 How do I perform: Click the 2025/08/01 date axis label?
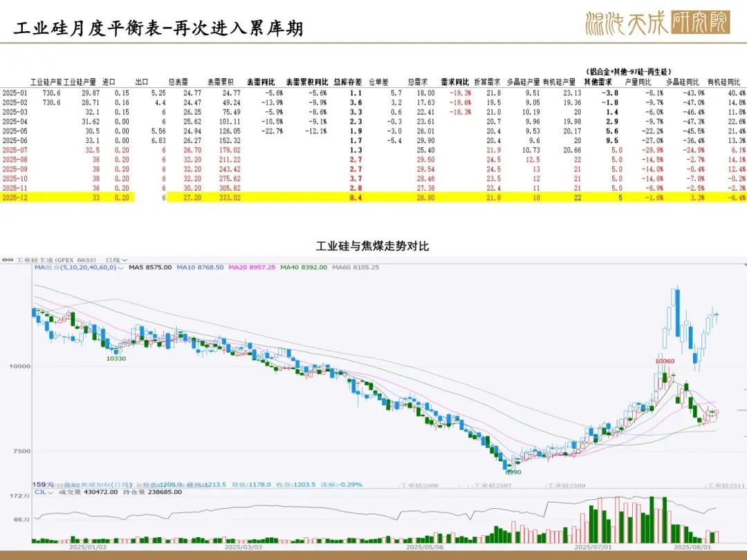pyautogui.click(x=692, y=547)
